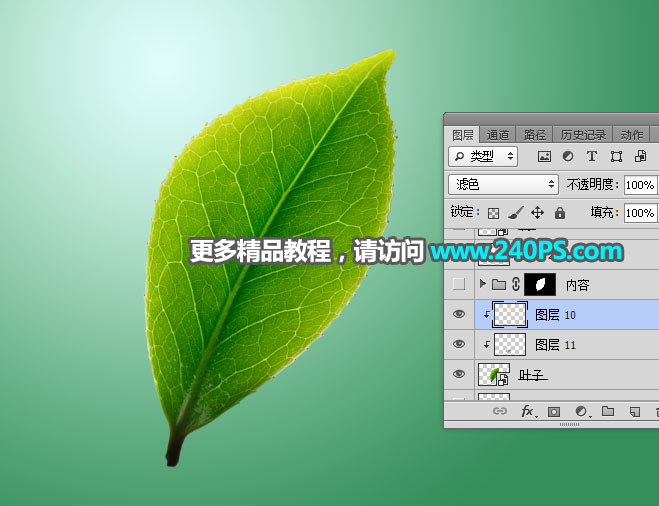This screenshot has height=506, width=659.
Task: Open the 类型 layer filter dropdown
Action: pos(483,156)
